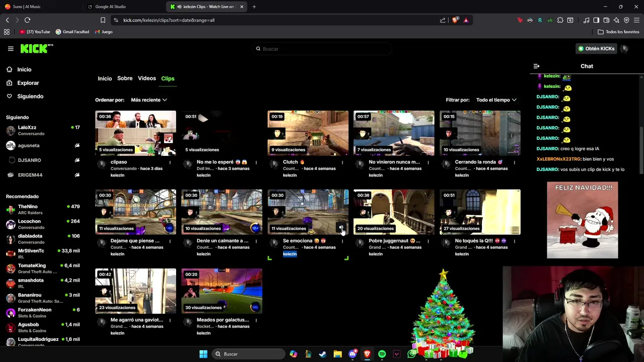The image size is (644, 362).
Task: Open Steam from taskbar
Action: click(x=323, y=354)
